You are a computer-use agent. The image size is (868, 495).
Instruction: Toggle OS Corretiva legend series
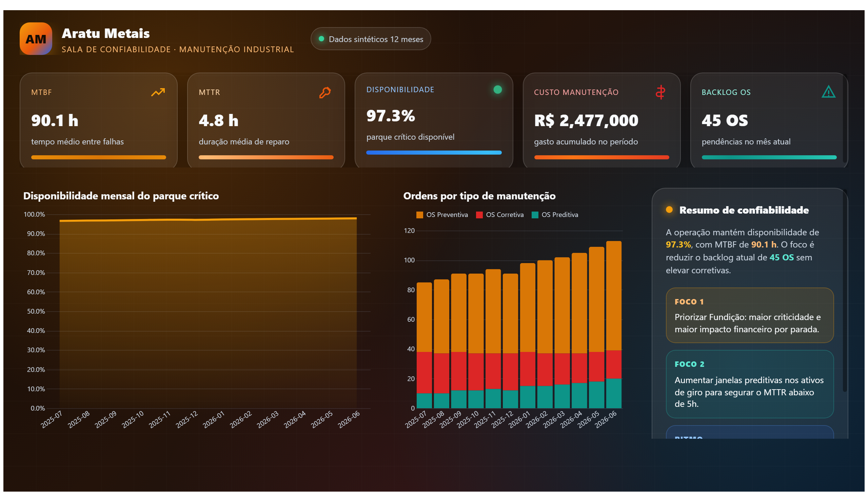499,215
